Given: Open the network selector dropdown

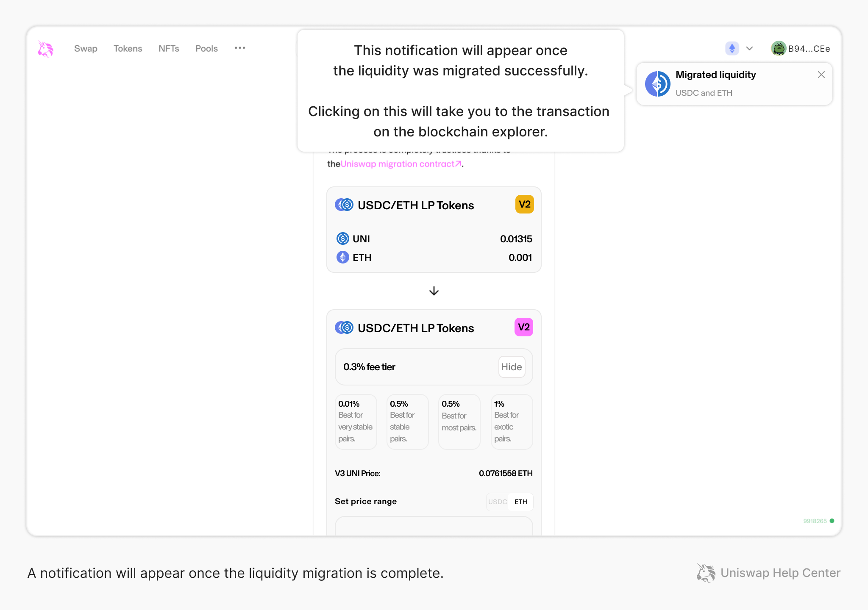Looking at the screenshot, I should (x=749, y=48).
